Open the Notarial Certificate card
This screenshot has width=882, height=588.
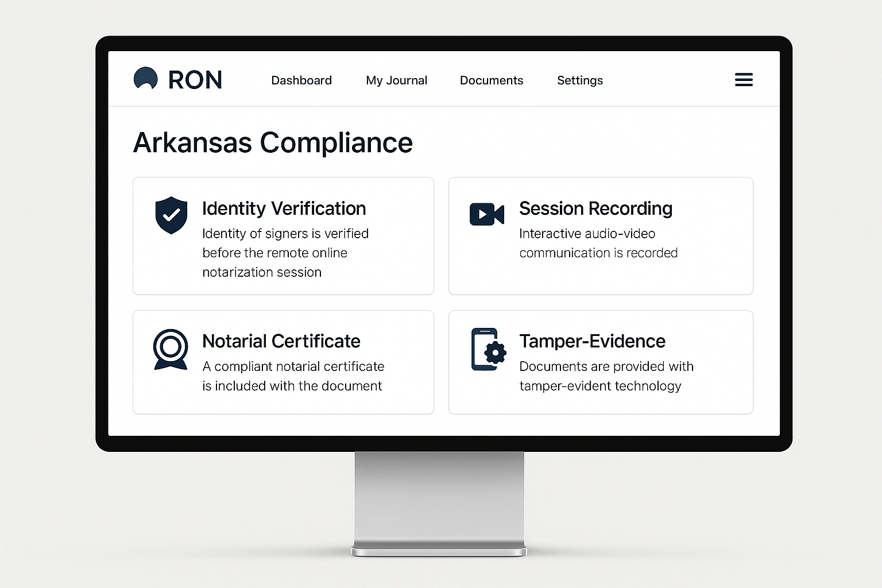[283, 362]
